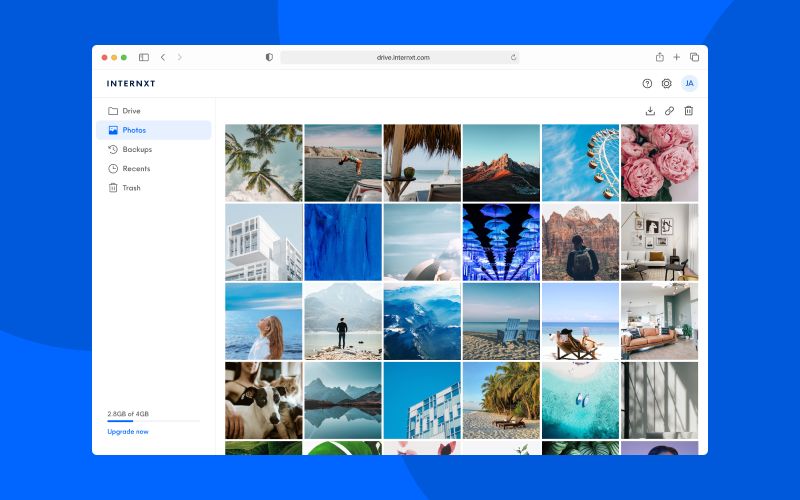Open the grey shadowed wall photo
This screenshot has height=500, width=800.
[x=659, y=401]
